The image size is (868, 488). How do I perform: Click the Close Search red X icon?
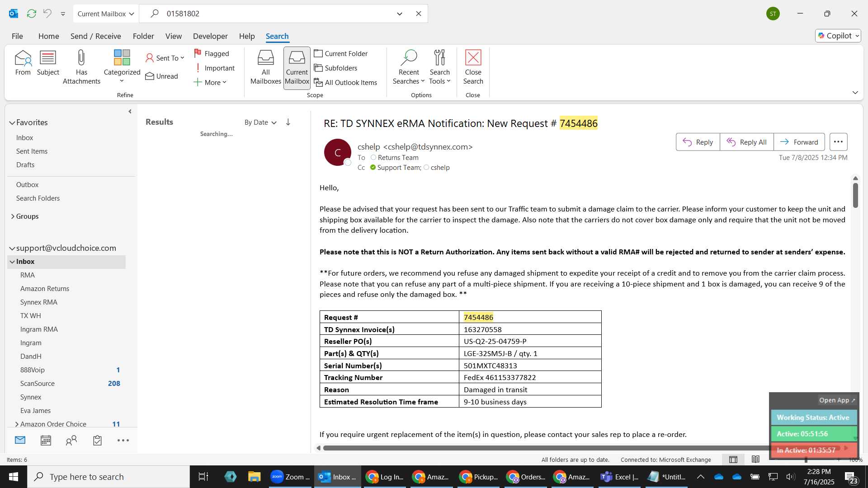tap(473, 67)
